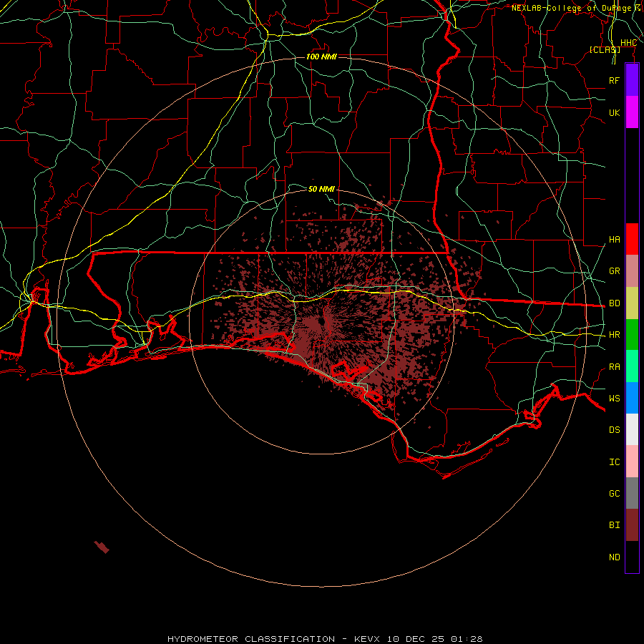
Task: Click the 10 DEC 25 date text
Action: click(x=417, y=639)
